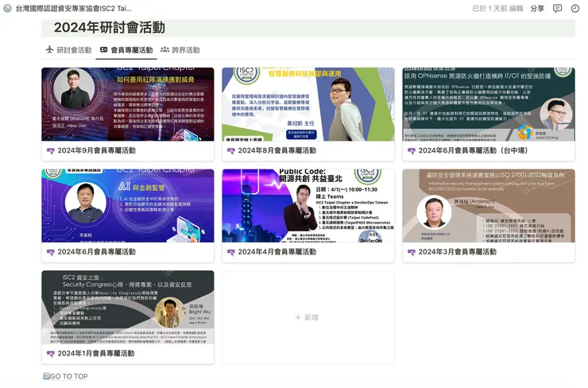
Task: Click the purple icon beside 2024年4月會員專屬活動
Action: point(231,252)
